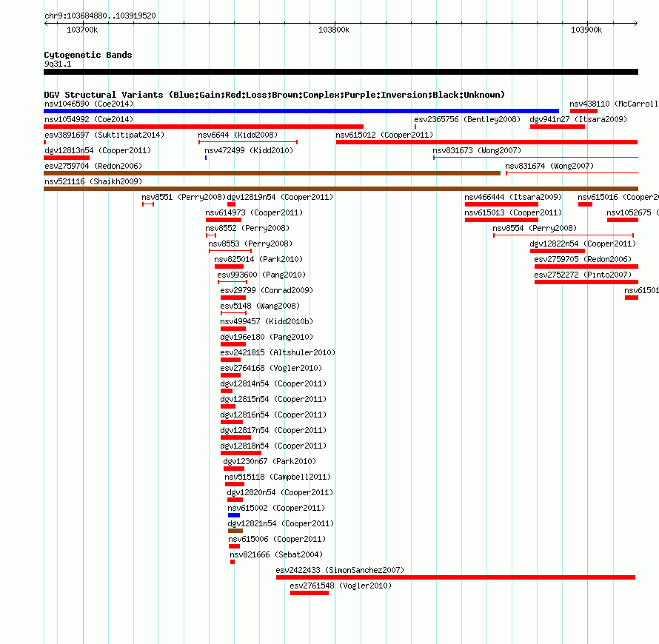The width and height of the screenshot is (659, 644).
Task: Select dgv12816n54 (Cooper2011) label
Action: click(x=273, y=415)
